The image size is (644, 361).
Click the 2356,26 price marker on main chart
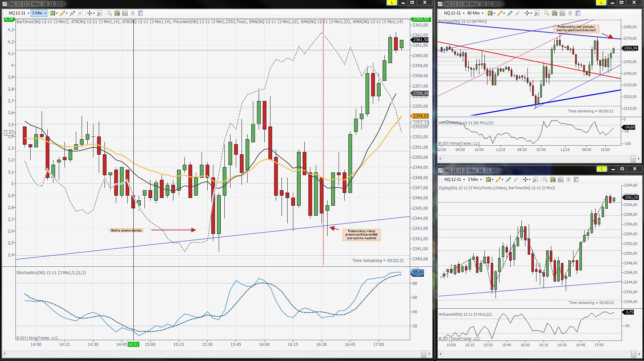pos(420,93)
